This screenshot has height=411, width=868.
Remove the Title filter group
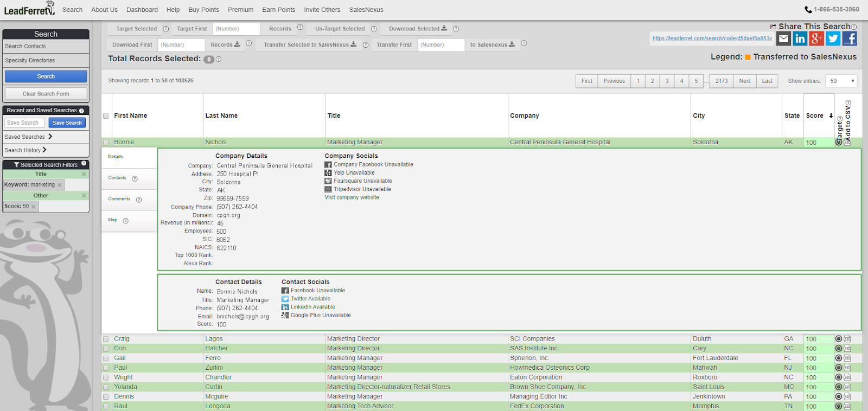(84, 174)
